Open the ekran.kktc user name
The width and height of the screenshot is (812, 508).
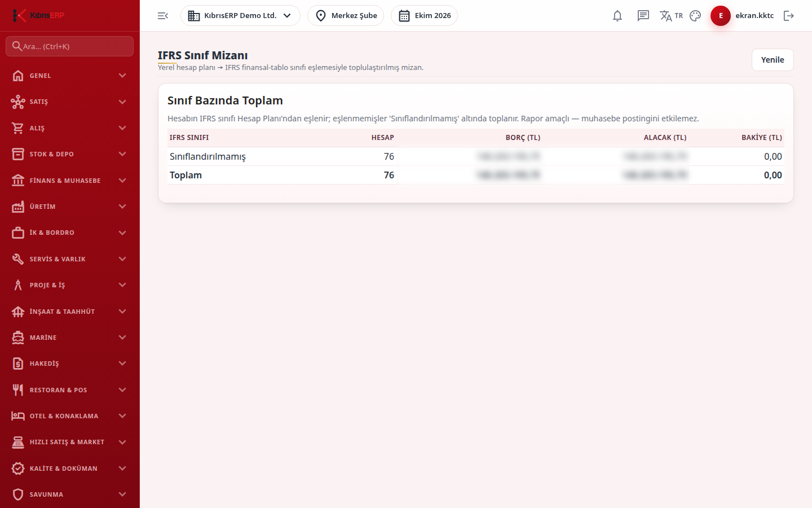[754, 16]
